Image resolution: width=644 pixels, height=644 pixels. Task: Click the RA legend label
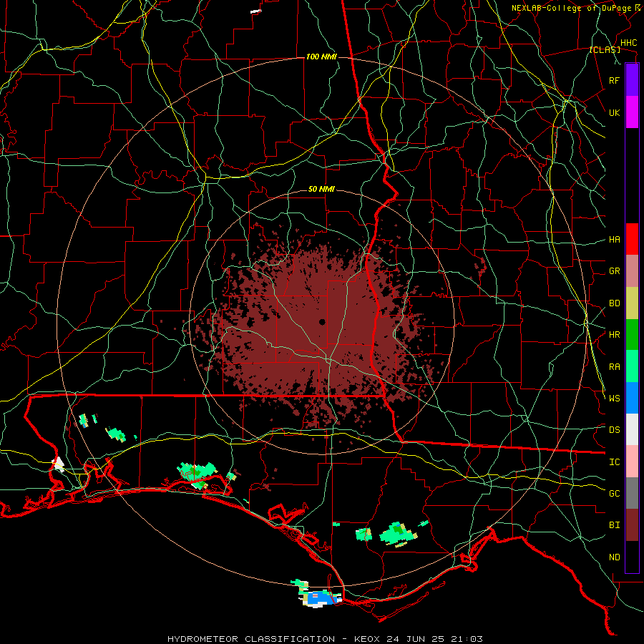[614, 367]
